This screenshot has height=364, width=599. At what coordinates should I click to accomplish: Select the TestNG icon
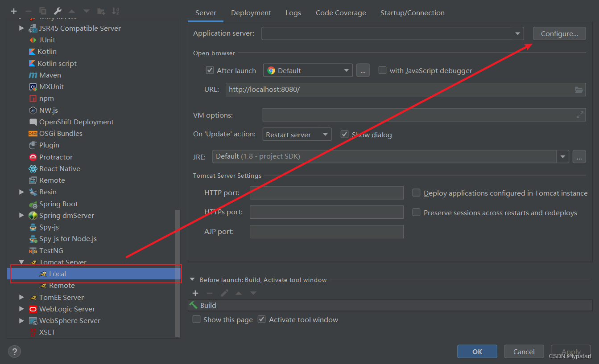coord(33,250)
